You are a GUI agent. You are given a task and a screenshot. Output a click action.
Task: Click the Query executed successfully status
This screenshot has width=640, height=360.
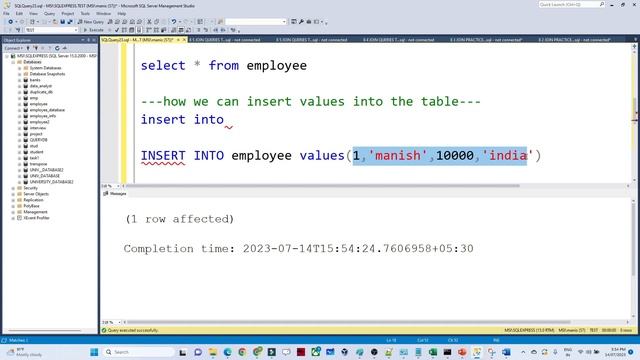click(130, 330)
